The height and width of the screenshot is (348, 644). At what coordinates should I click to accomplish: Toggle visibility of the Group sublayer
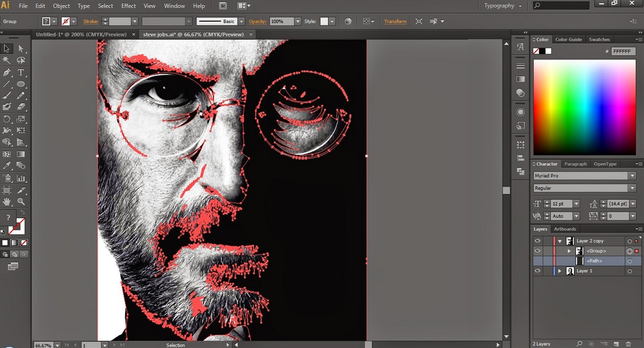point(537,250)
